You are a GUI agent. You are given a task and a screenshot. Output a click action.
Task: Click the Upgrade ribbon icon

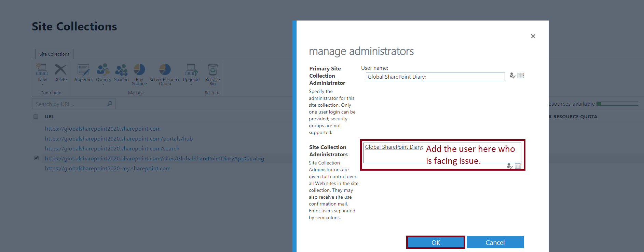tap(191, 70)
